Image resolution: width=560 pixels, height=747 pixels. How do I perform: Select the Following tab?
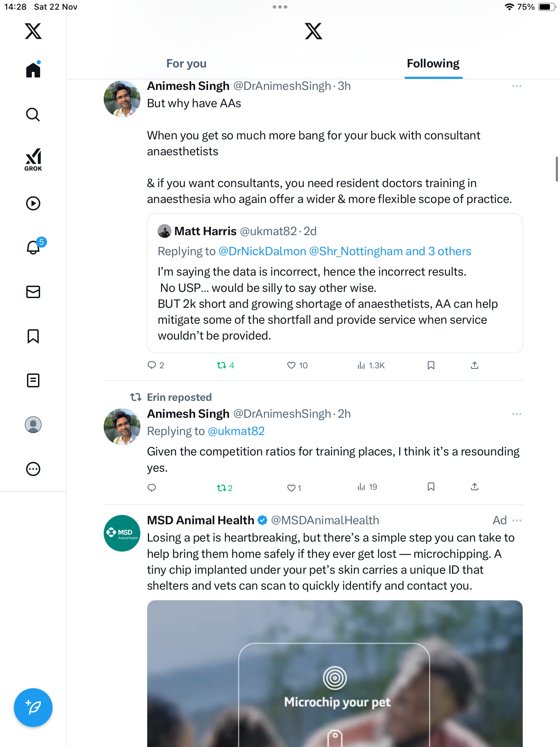coord(433,64)
